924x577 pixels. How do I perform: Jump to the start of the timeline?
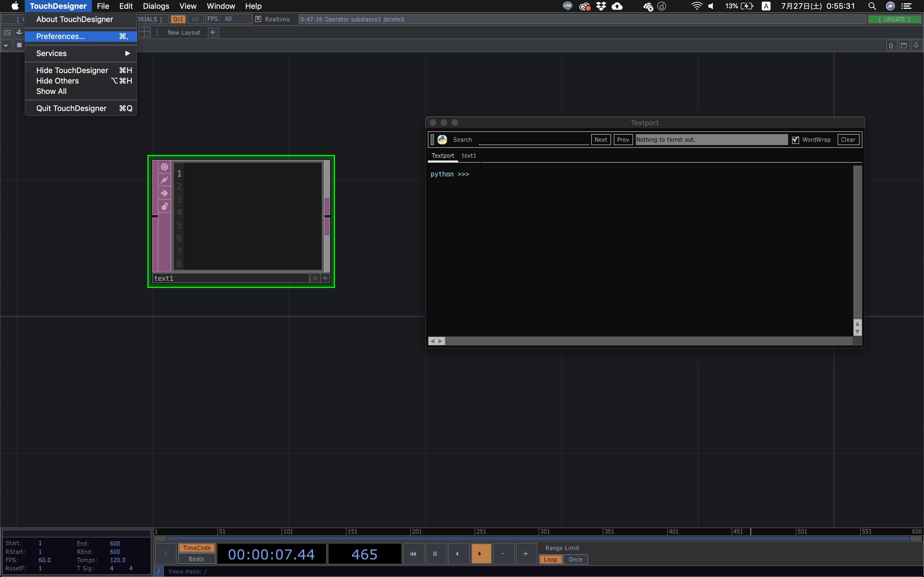pyautogui.click(x=413, y=554)
